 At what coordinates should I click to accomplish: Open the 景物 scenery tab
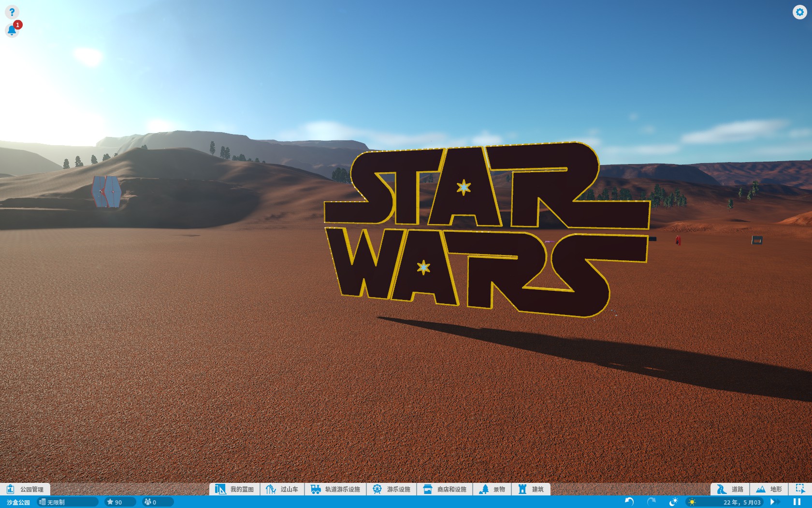coord(492,489)
